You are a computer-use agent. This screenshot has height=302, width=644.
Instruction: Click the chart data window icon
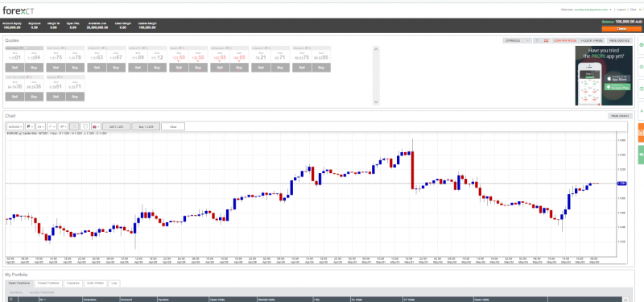click(x=85, y=126)
